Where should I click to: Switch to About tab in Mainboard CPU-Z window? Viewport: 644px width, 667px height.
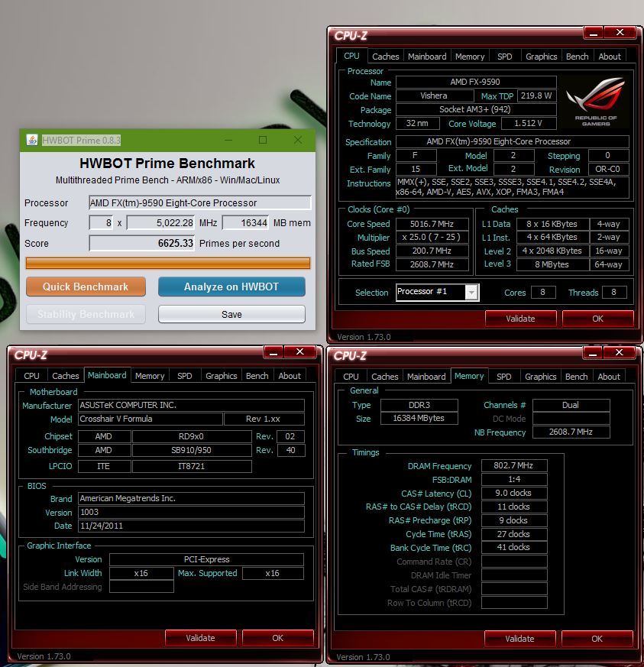290,376
